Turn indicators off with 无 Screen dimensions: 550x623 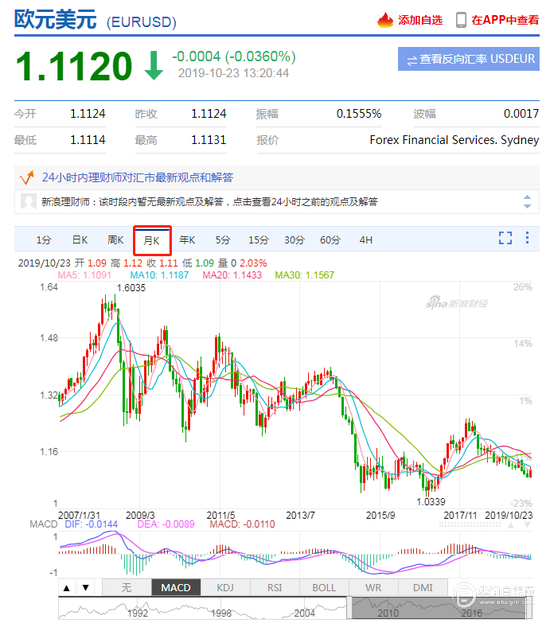click(x=126, y=588)
